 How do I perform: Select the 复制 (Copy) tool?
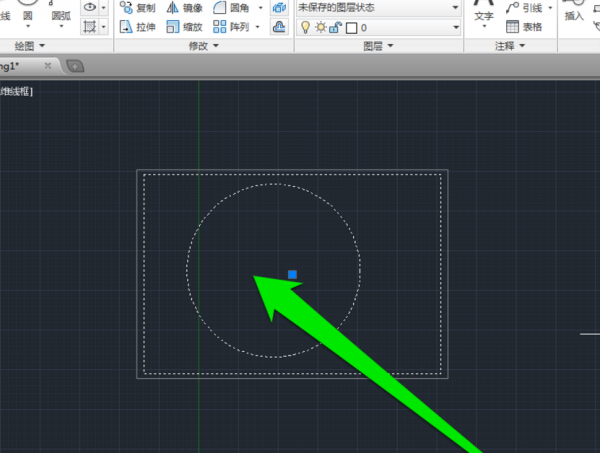pos(137,8)
